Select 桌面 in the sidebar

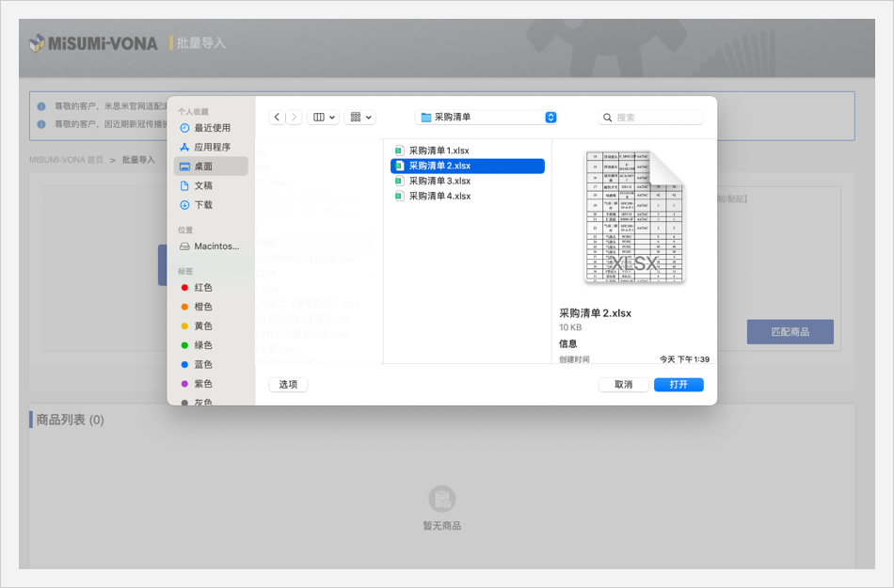[x=203, y=167]
